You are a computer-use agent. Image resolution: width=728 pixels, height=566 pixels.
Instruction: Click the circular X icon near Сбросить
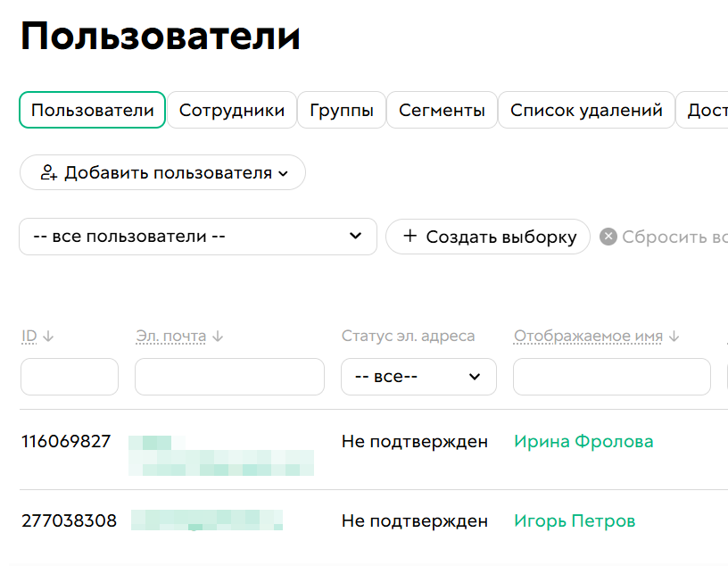click(611, 236)
